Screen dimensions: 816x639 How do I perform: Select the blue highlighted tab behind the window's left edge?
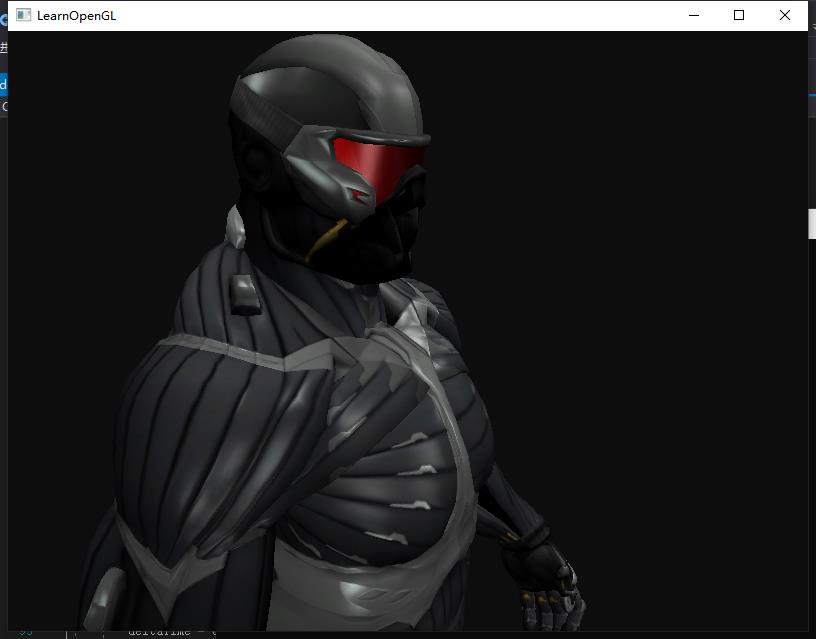3,84
